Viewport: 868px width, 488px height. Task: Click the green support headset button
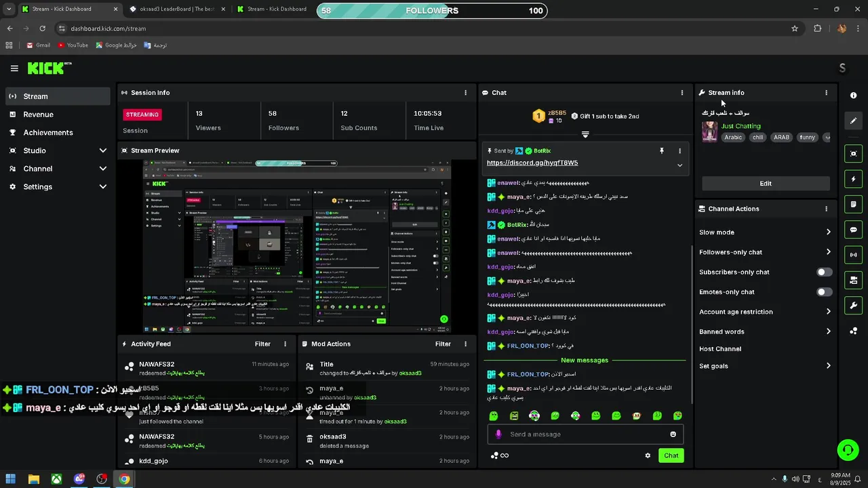click(x=847, y=450)
